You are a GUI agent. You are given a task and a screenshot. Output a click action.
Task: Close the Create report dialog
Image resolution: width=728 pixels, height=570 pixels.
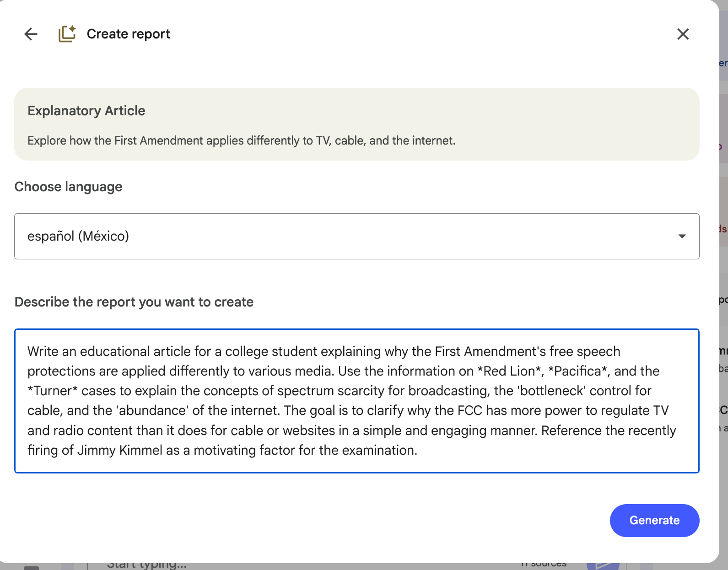[x=683, y=34]
